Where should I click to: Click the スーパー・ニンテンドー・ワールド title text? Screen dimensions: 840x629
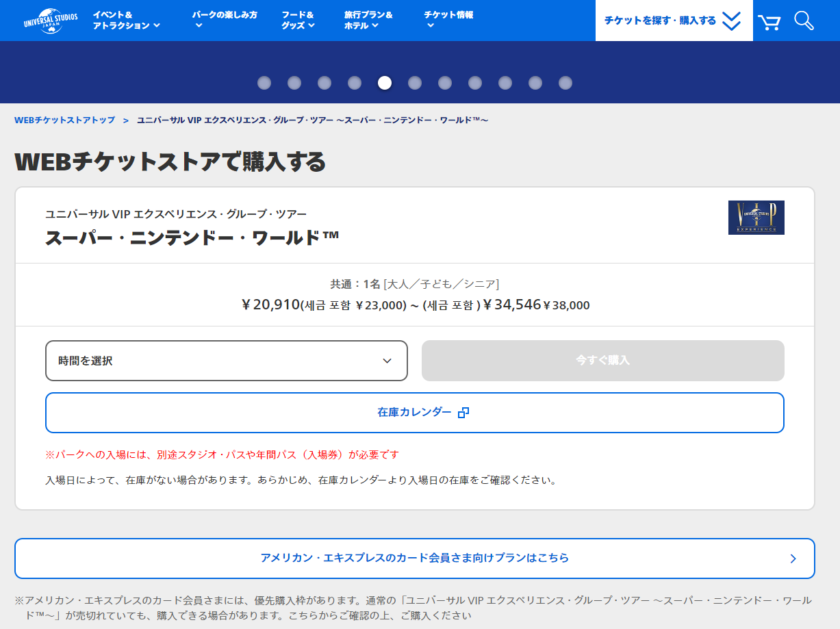click(x=192, y=238)
